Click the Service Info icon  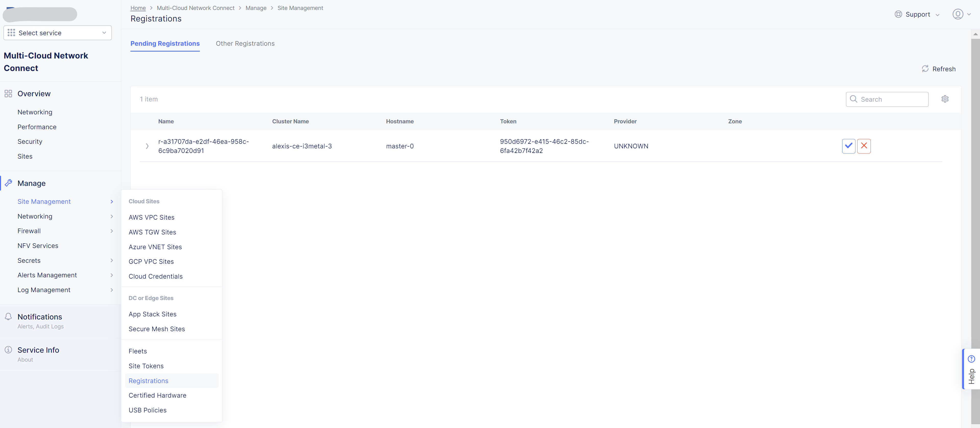[x=8, y=350]
